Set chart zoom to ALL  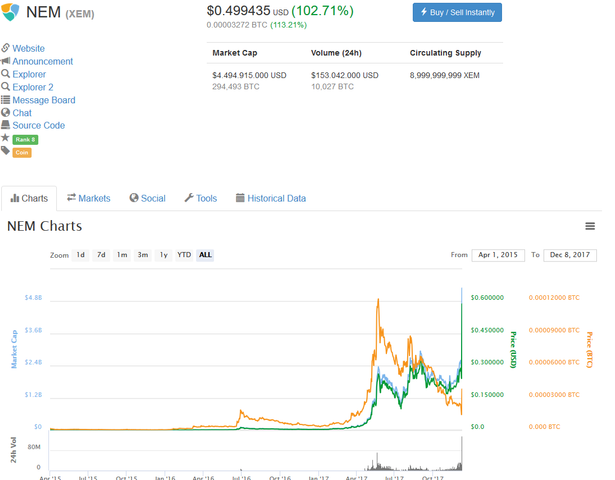coord(205,255)
